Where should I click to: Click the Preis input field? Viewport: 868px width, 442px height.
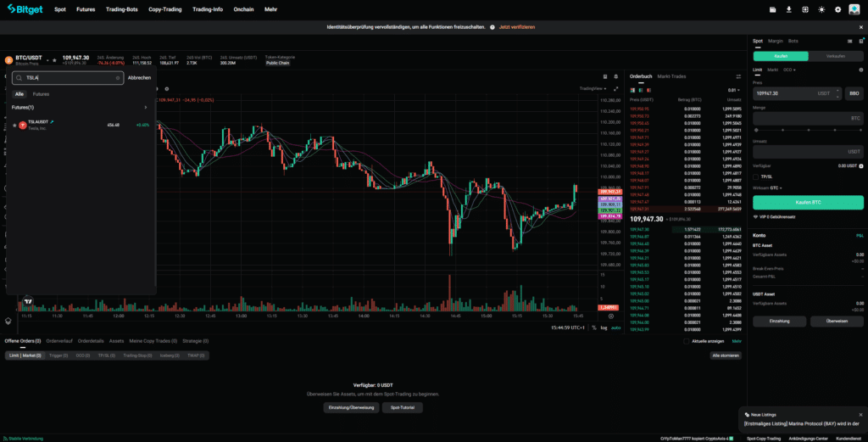(797, 93)
